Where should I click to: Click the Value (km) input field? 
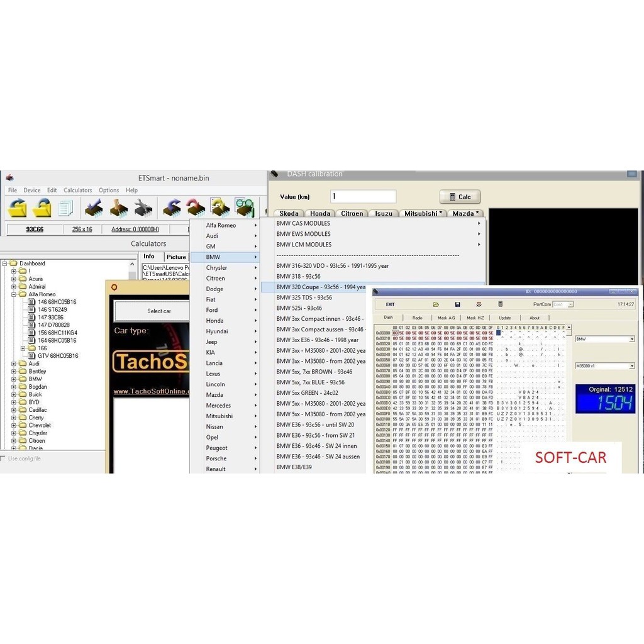click(363, 196)
